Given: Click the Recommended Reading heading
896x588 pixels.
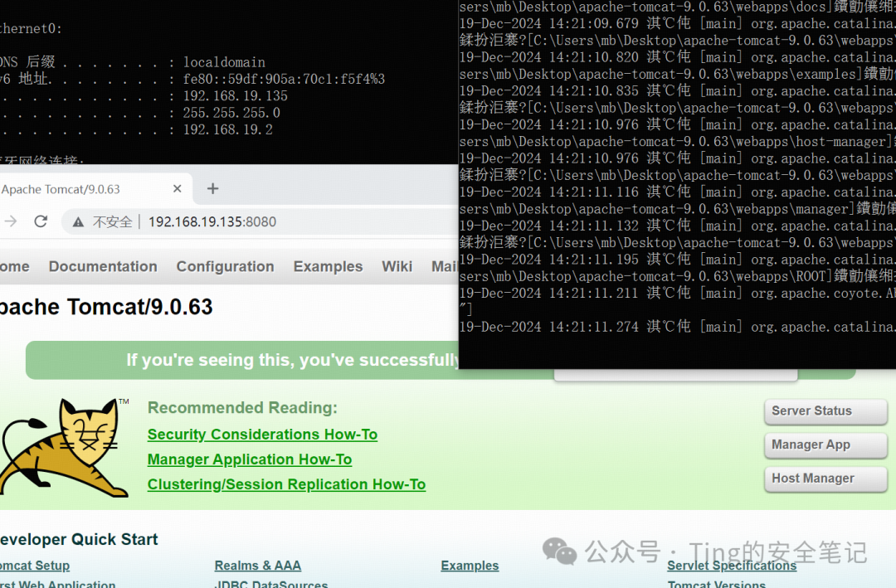Looking at the screenshot, I should (242, 407).
